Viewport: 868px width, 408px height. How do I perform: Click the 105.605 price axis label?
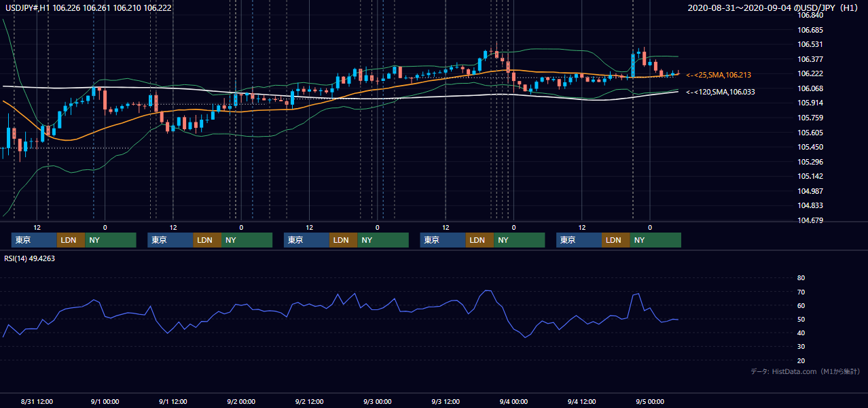click(x=810, y=133)
